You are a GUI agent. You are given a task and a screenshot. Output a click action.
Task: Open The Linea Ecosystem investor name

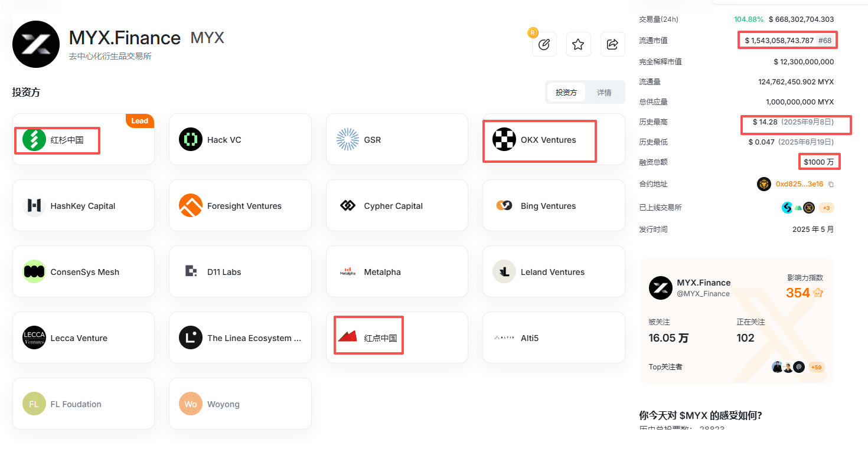point(254,338)
